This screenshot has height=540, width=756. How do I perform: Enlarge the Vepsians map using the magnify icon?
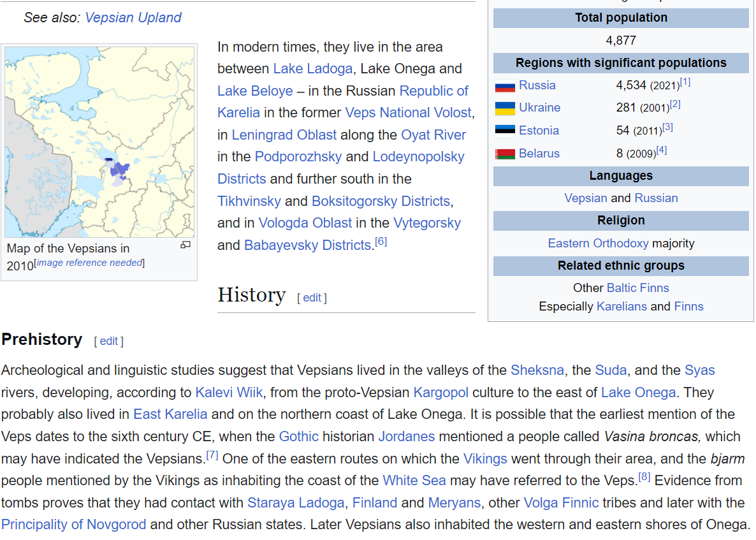click(185, 245)
